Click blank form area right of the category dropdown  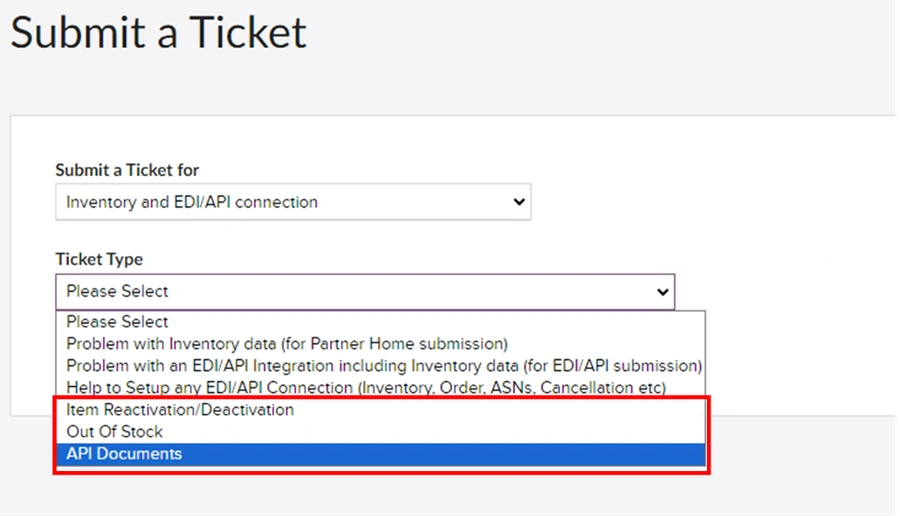pos(712,202)
